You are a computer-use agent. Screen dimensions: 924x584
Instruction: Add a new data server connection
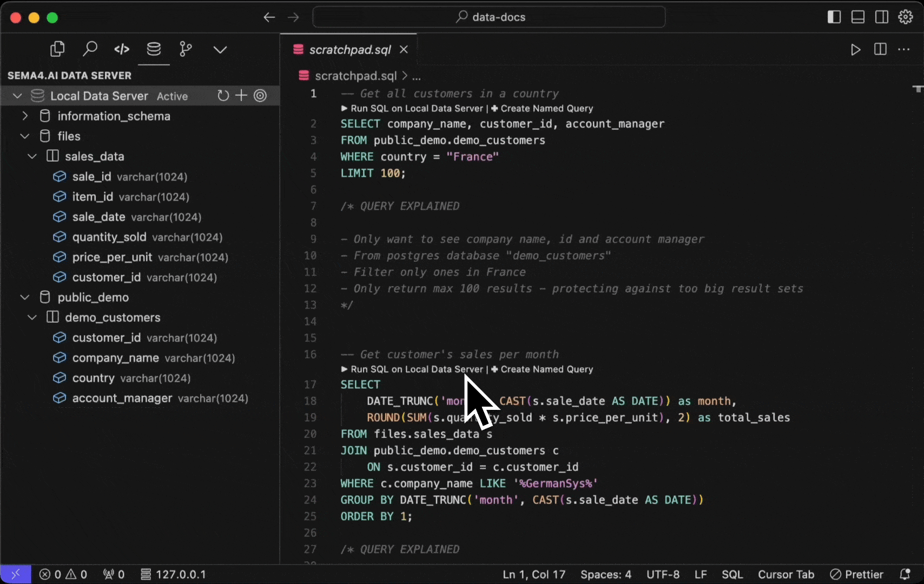click(241, 96)
